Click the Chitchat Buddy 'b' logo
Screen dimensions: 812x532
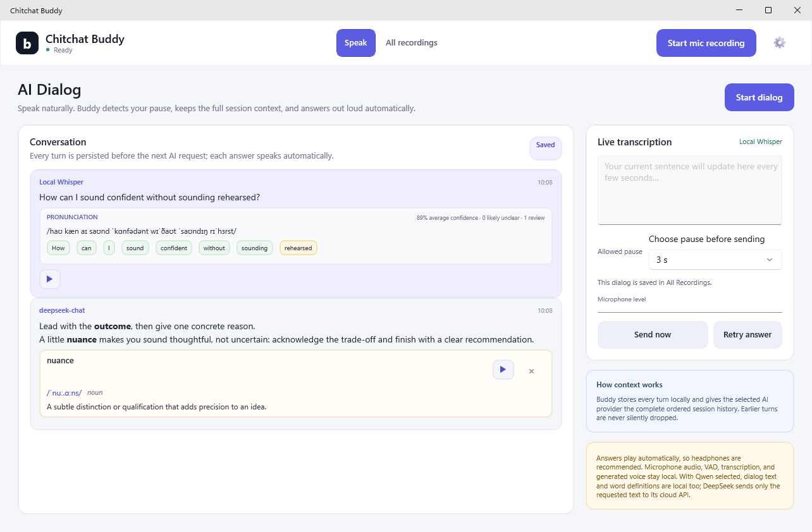coord(27,43)
